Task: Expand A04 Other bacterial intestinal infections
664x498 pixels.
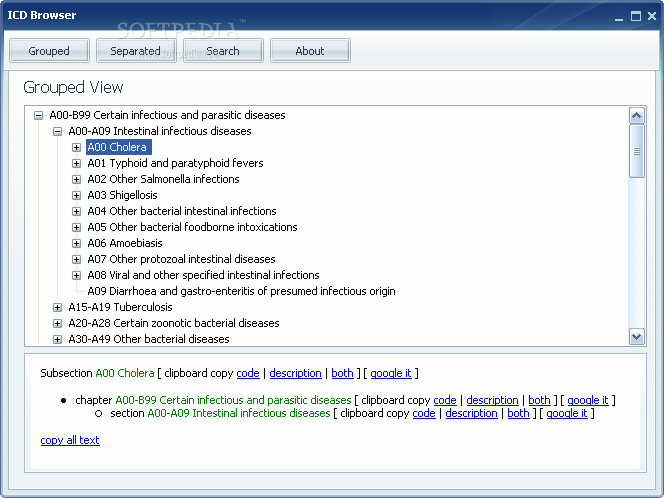Action: (x=76, y=211)
